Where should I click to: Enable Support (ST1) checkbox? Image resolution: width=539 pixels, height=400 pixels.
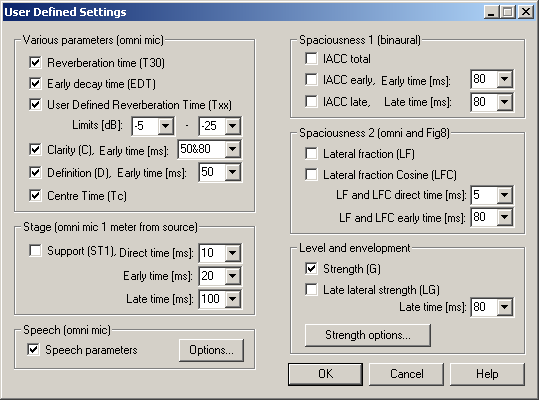(x=35, y=251)
